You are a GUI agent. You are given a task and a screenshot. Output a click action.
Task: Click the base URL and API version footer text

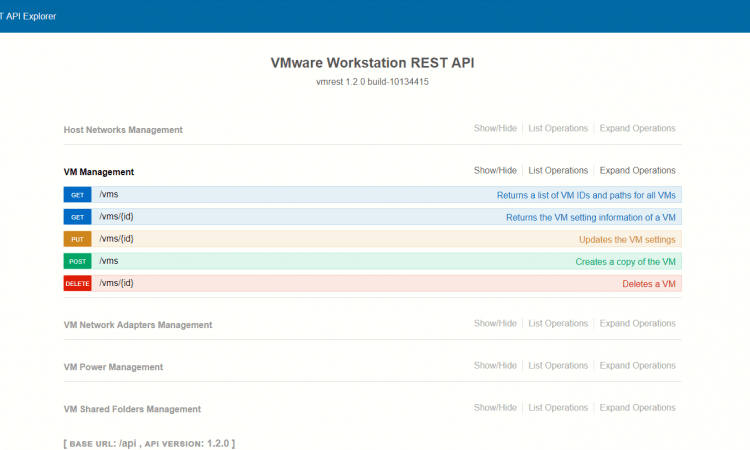point(149,443)
